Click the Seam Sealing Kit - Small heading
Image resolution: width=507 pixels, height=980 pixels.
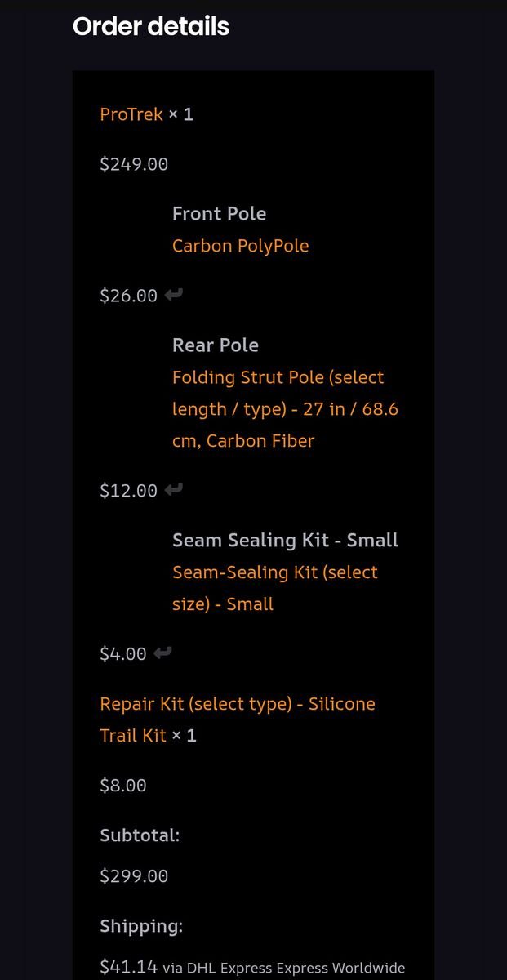coord(285,541)
